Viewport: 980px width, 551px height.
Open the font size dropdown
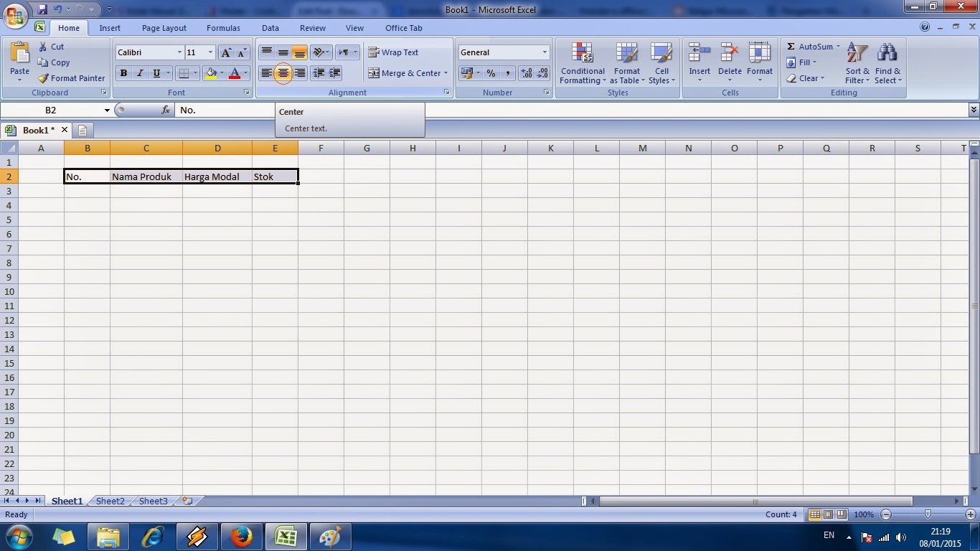pyautogui.click(x=210, y=52)
